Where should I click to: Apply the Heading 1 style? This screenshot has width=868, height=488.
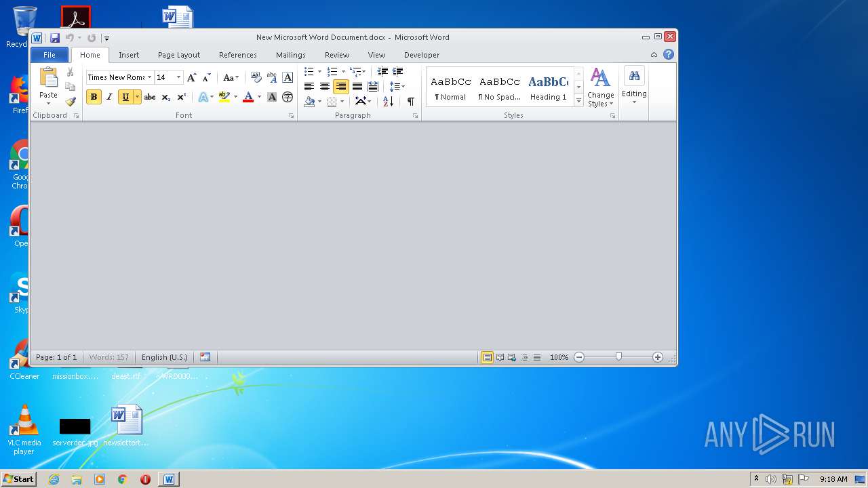548,87
